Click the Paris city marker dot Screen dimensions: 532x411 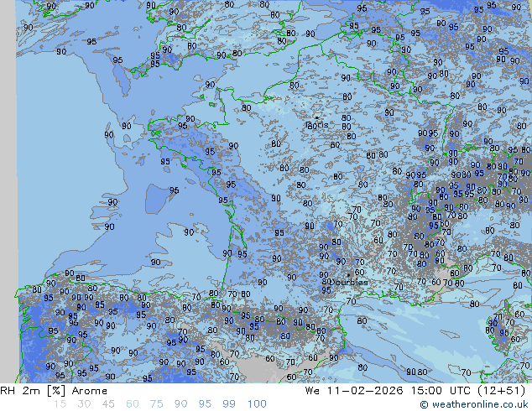pyautogui.click(x=316, y=117)
